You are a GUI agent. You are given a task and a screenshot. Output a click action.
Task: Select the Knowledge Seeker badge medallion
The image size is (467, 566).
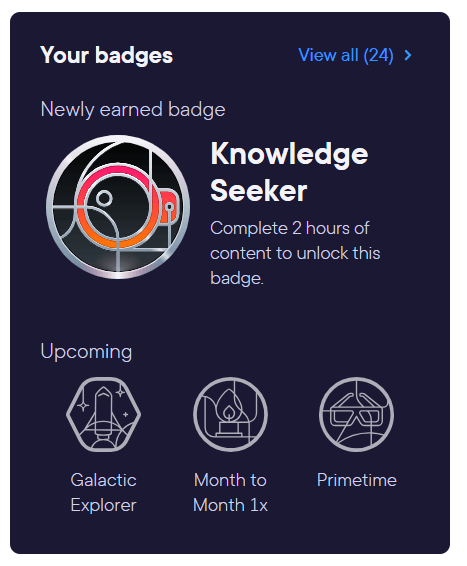pyautogui.click(x=118, y=207)
